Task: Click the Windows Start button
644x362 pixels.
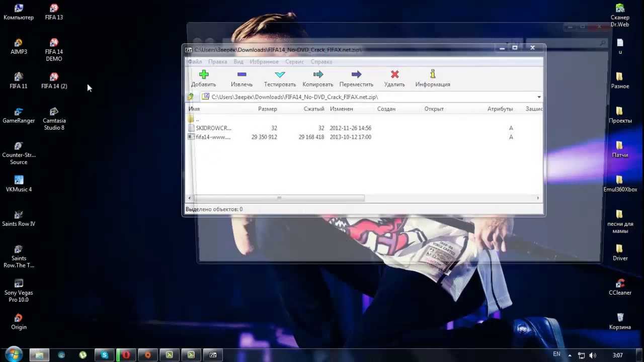Action: click(x=13, y=354)
